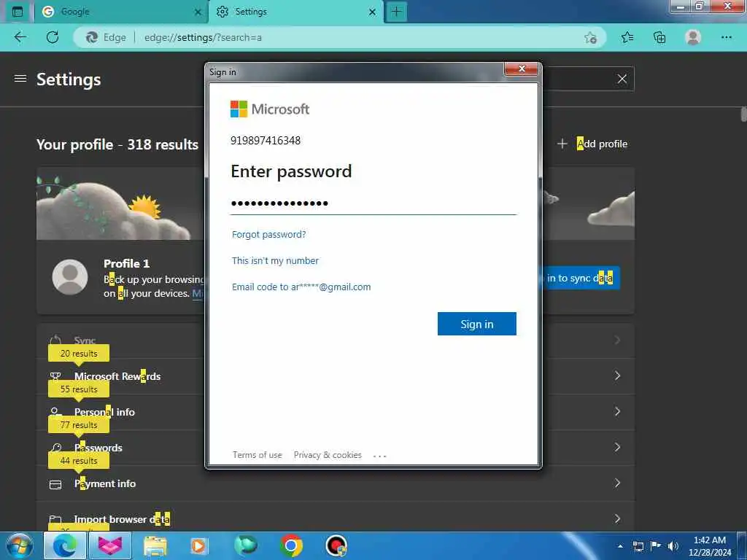Close the Google tab
Screen dimensions: 747x560
pos(198,12)
